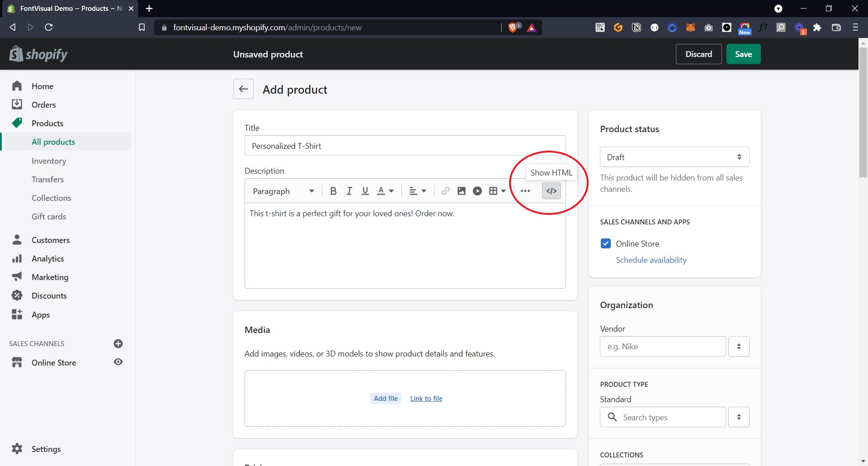
Task: Go back with arrow button beside Add product
Action: (x=243, y=89)
